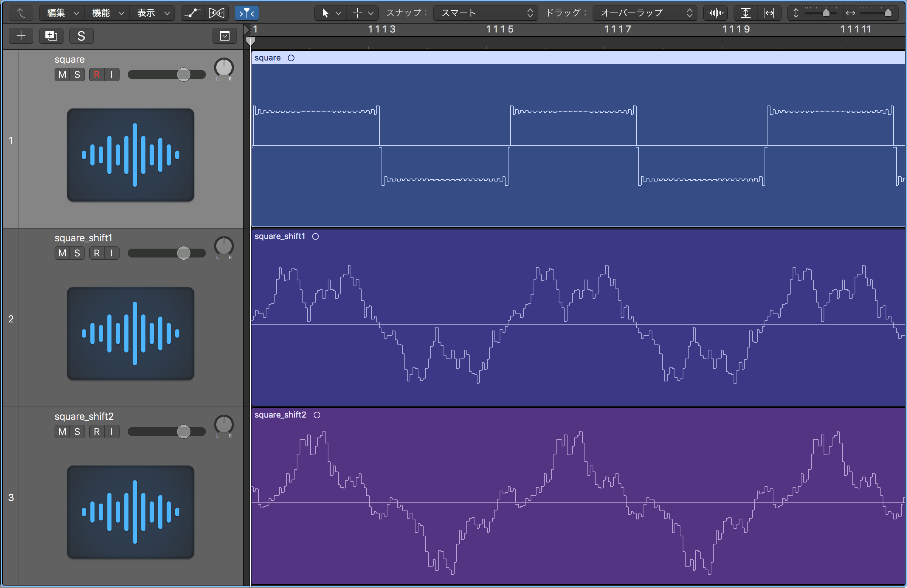Click volume slider on square track

pyautogui.click(x=166, y=74)
